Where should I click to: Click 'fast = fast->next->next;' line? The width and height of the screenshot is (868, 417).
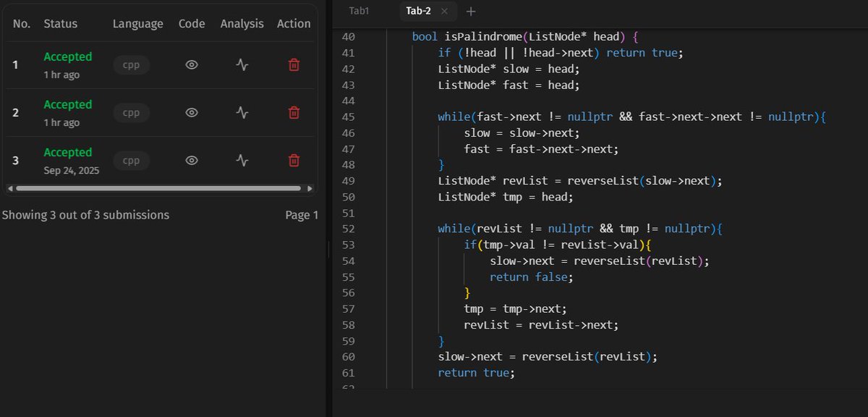[542, 149]
